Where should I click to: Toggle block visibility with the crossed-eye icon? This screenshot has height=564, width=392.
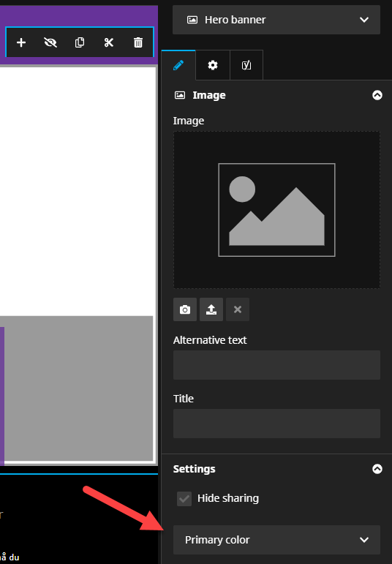[50, 42]
